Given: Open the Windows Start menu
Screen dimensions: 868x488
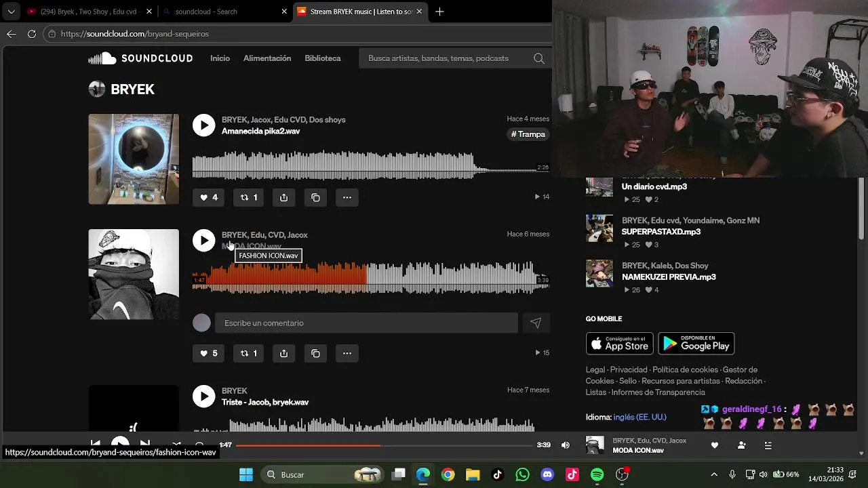Looking at the screenshot, I should tap(246, 474).
